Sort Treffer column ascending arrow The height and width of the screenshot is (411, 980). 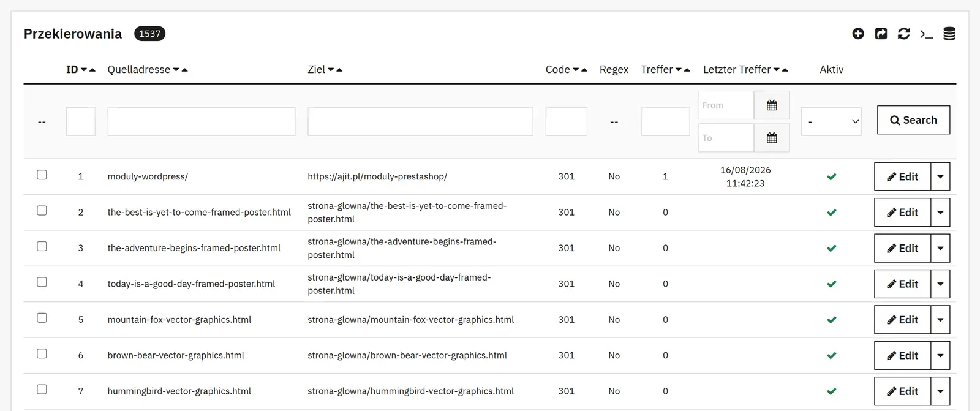(x=687, y=70)
